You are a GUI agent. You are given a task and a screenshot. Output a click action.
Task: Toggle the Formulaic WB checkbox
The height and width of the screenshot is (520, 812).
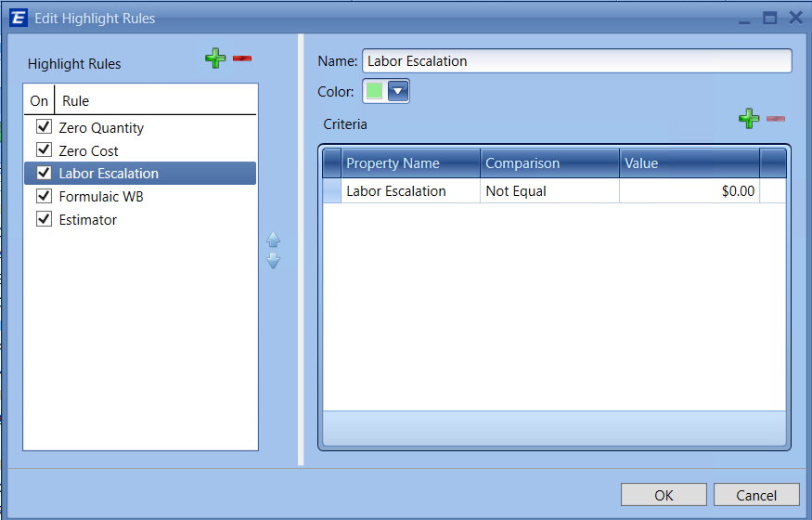tap(43, 197)
